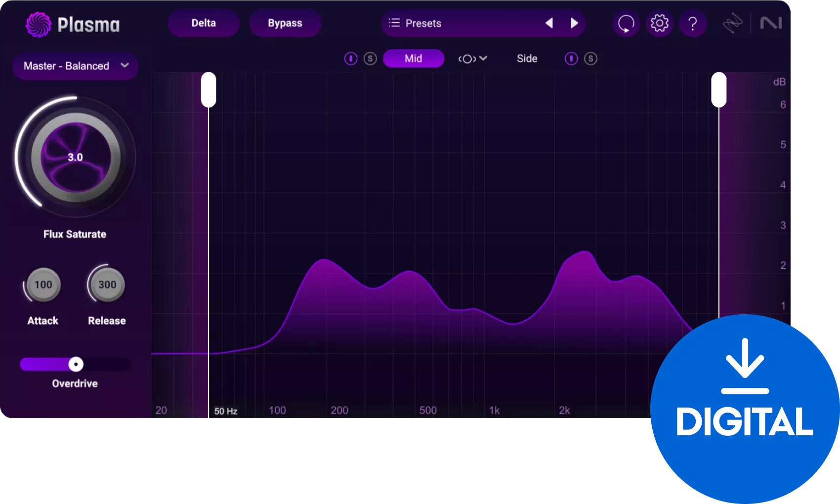The height and width of the screenshot is (504, 840).
Task: Select the Mid tab
Action: coord(414,58)
